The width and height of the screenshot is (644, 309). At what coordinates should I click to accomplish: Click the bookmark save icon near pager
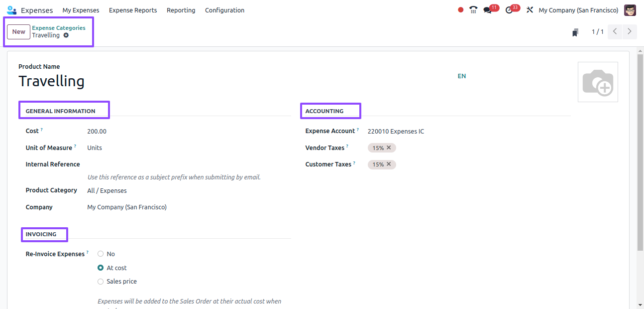[575, 32]
